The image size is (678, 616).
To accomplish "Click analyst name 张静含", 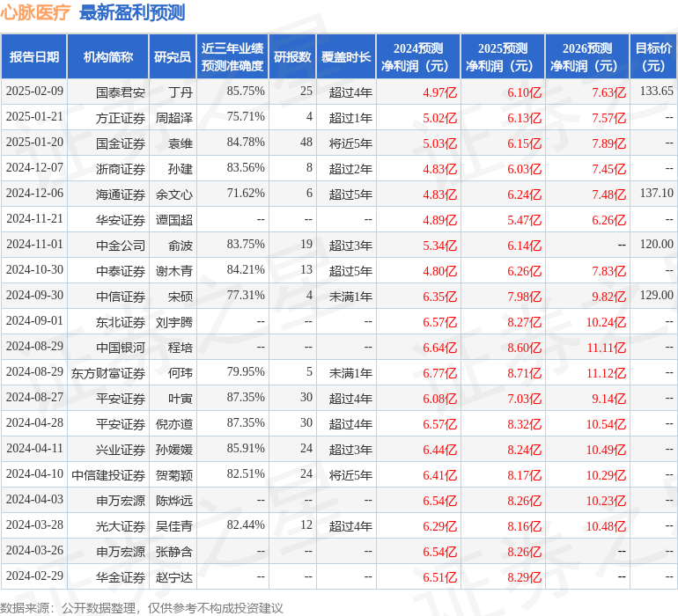I will tap(174, 551).
